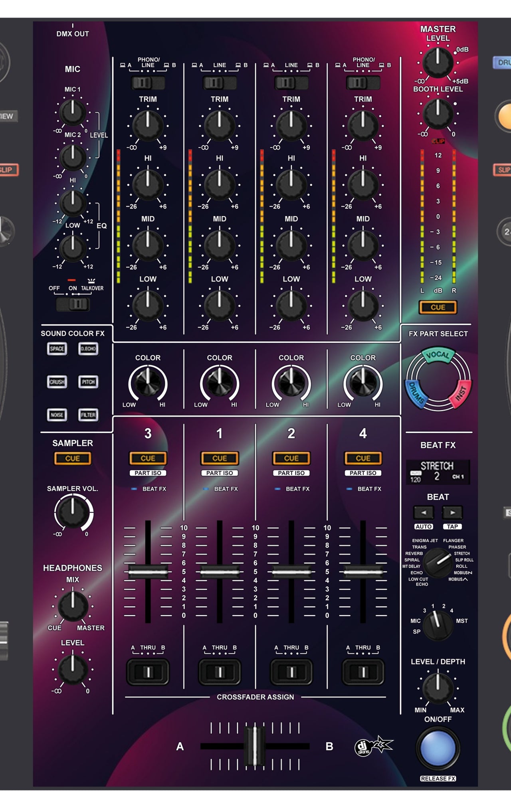The width and height of the screenshot is (511, 812).
Task: Click the Beat FX channel selector knob
Action: 438,625
